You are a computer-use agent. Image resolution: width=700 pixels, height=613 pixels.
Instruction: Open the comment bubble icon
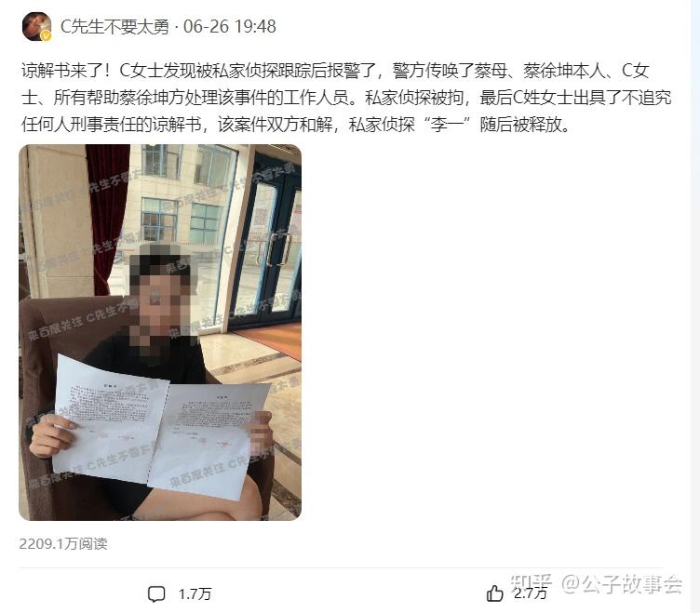coord(156,593)
